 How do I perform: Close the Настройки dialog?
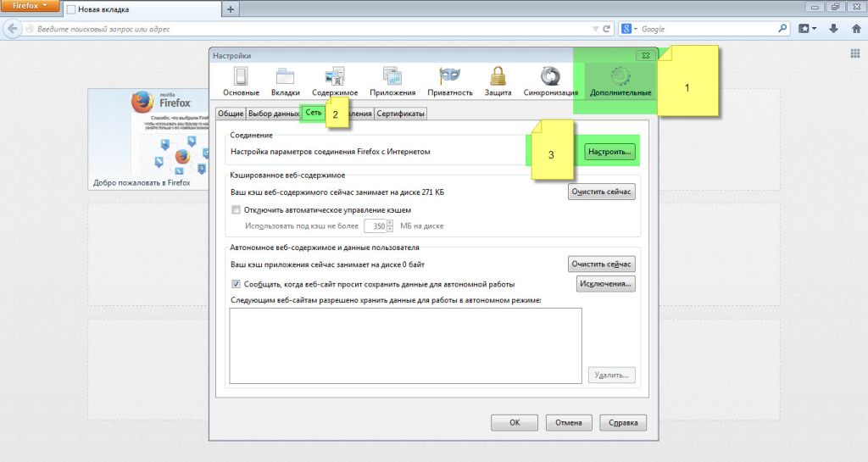tap(645, 55)
